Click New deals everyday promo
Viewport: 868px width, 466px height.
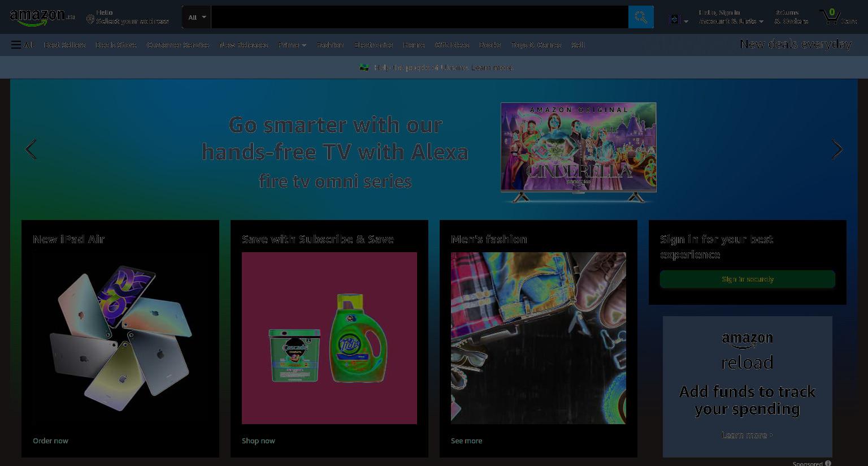pos(795,44)
